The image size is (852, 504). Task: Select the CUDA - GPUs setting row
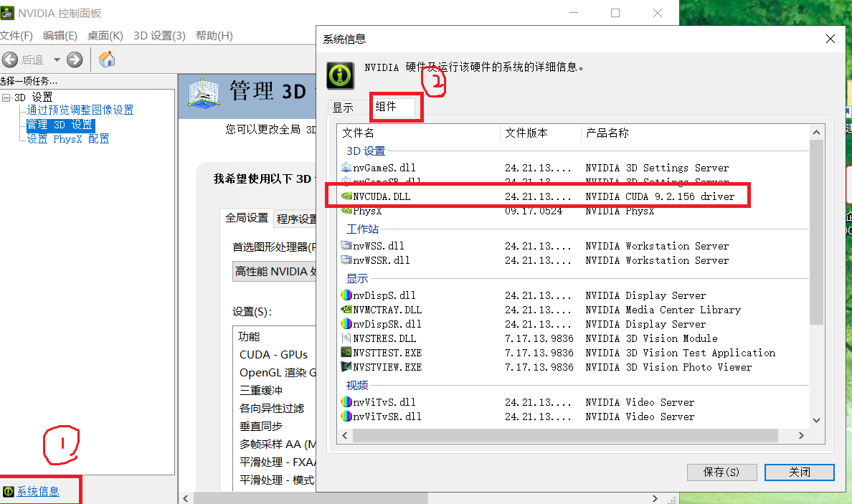pos(275,355)
